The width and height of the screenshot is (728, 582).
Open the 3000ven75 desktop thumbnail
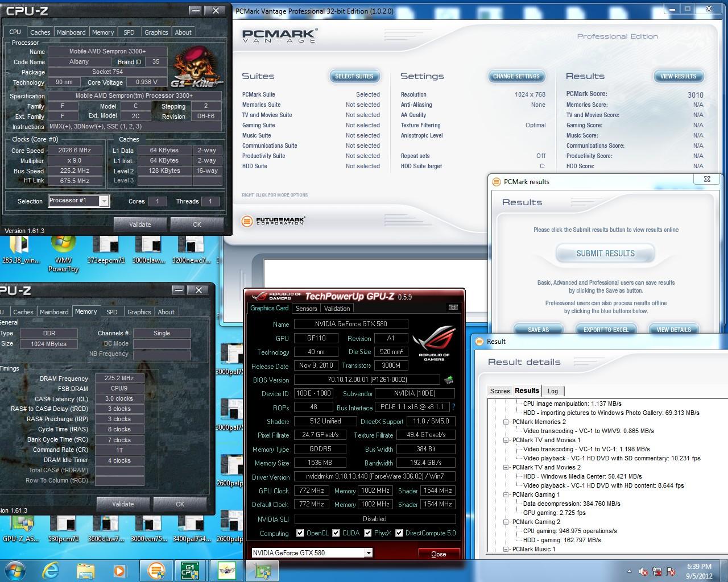(148, 529)
